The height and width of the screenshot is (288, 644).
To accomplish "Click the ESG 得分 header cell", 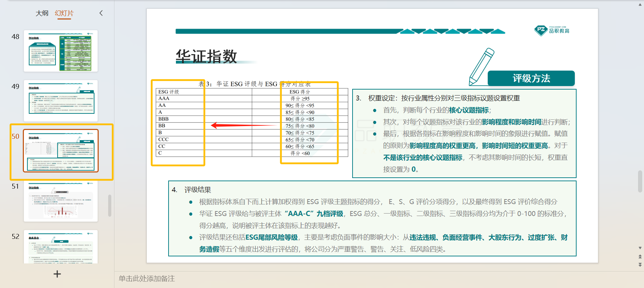I will 300,92.
